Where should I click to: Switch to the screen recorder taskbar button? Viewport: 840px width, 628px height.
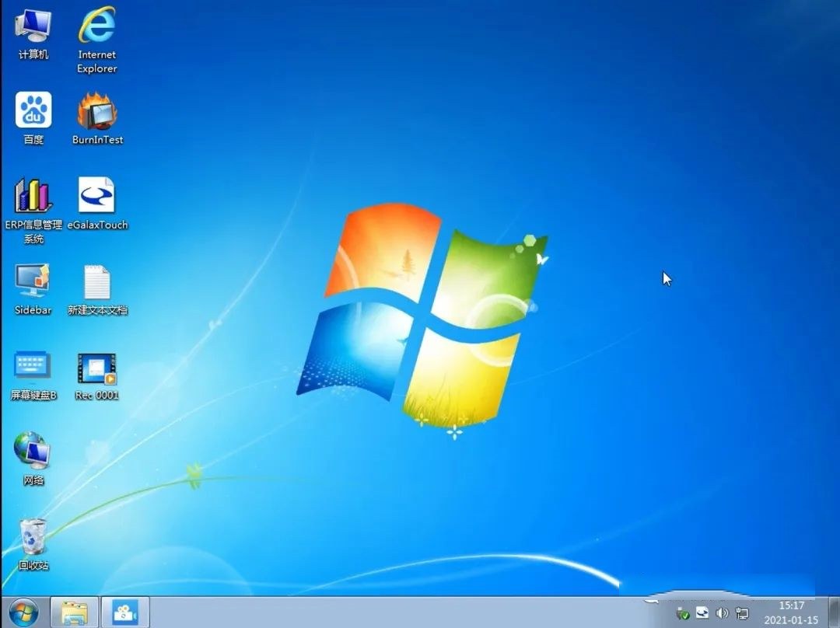[124, 612]
